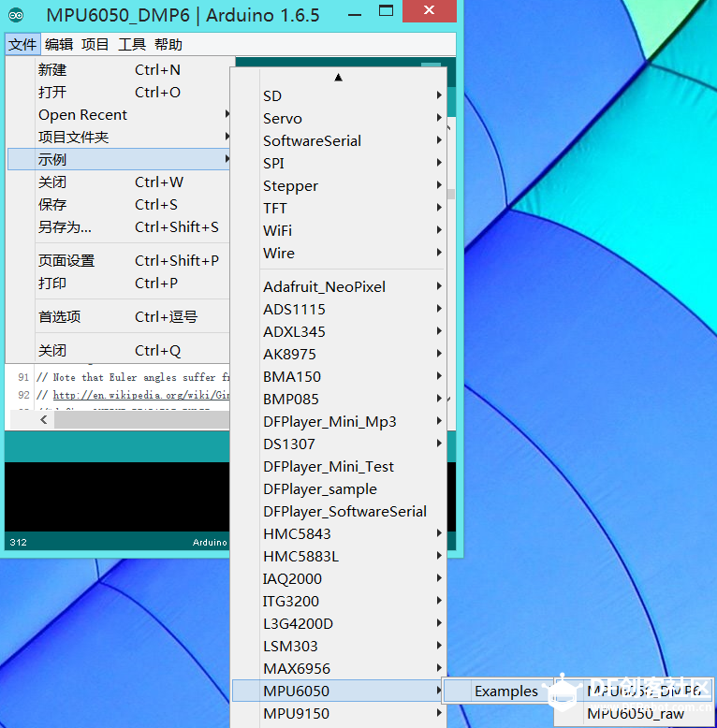Open the en.wikipedia.org link on line 92

coord(141,395)
